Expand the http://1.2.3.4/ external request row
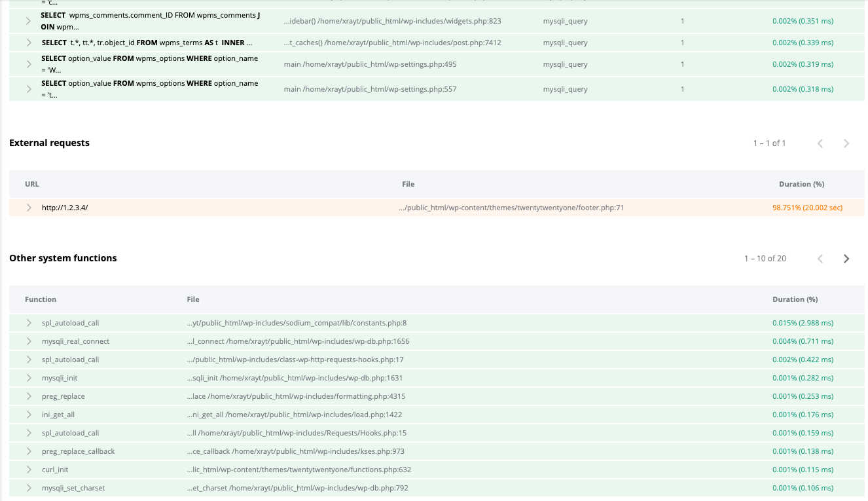The height and width of the screenshot is (501, 868). point(27,208)
